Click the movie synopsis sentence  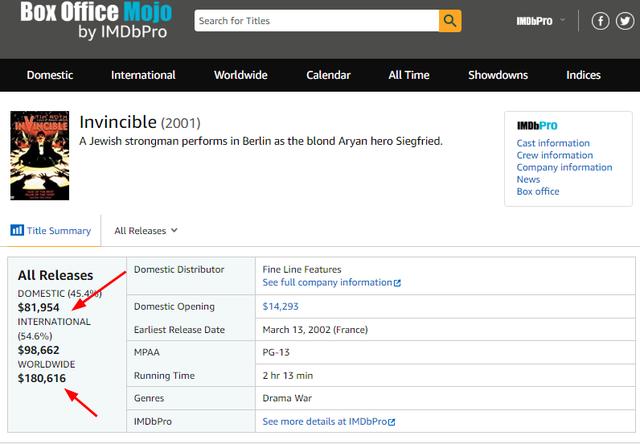[261, 141]
